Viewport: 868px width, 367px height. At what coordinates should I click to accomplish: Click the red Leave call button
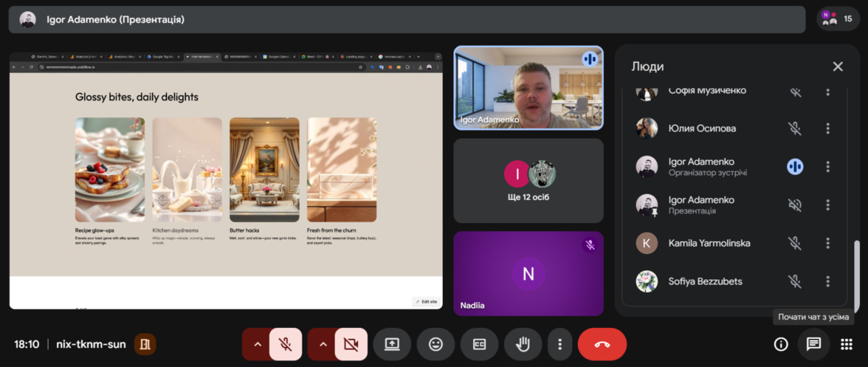(602, 345)
